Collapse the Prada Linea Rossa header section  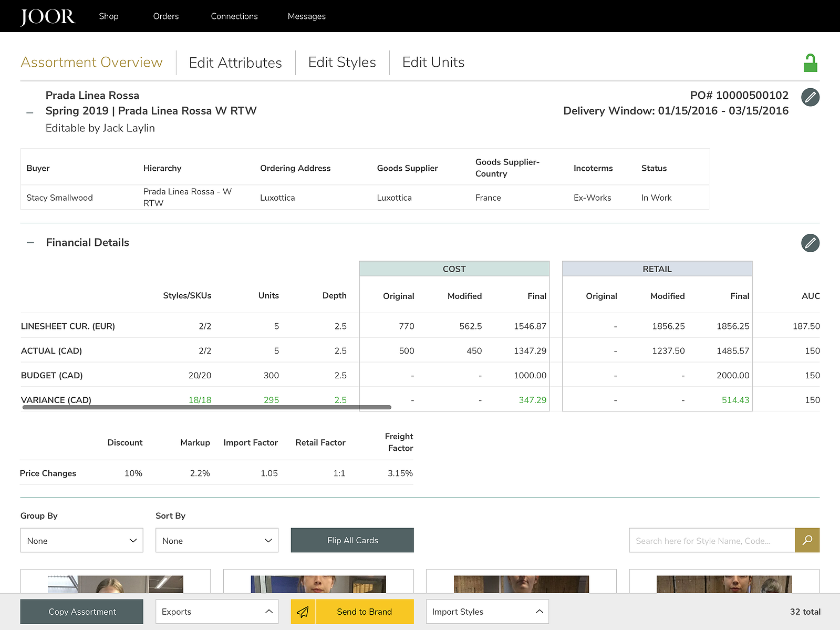tap(30, 112)
